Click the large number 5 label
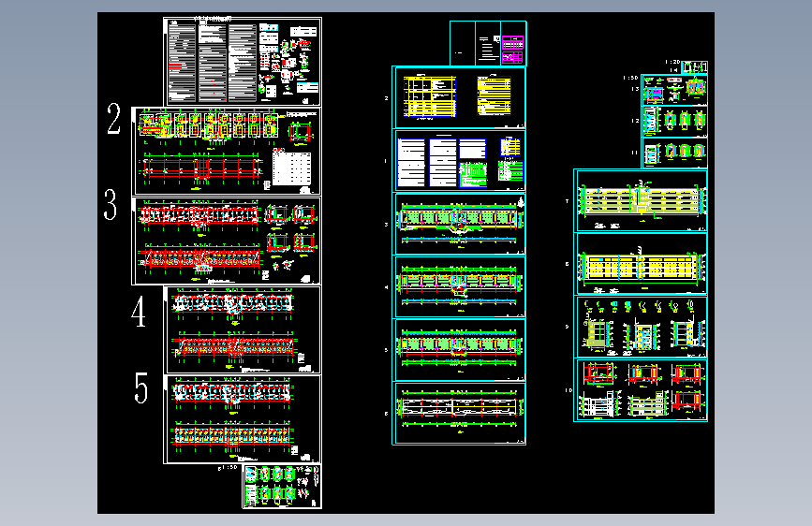Image resolution: width=812 pixels, height=526 pixels. tap(140, 387)
